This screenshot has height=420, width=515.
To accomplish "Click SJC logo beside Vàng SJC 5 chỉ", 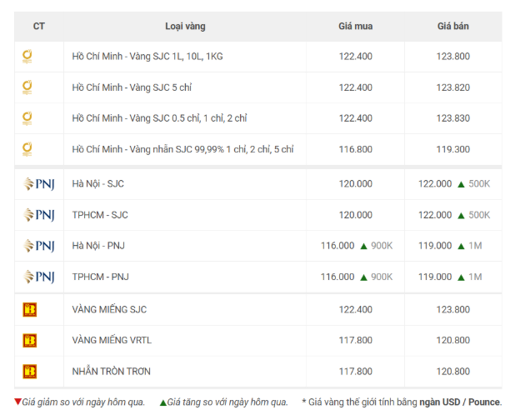I will point(27,87).
